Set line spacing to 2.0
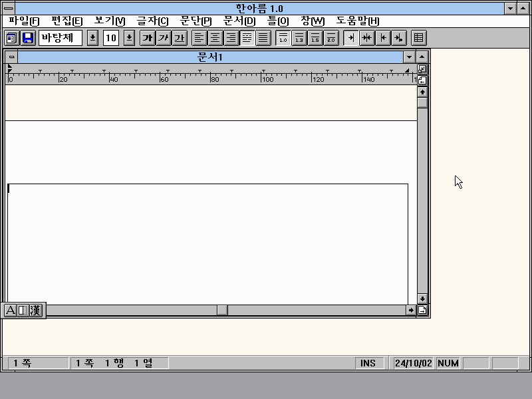Screen dimensions: 532x399 (331, 38)
